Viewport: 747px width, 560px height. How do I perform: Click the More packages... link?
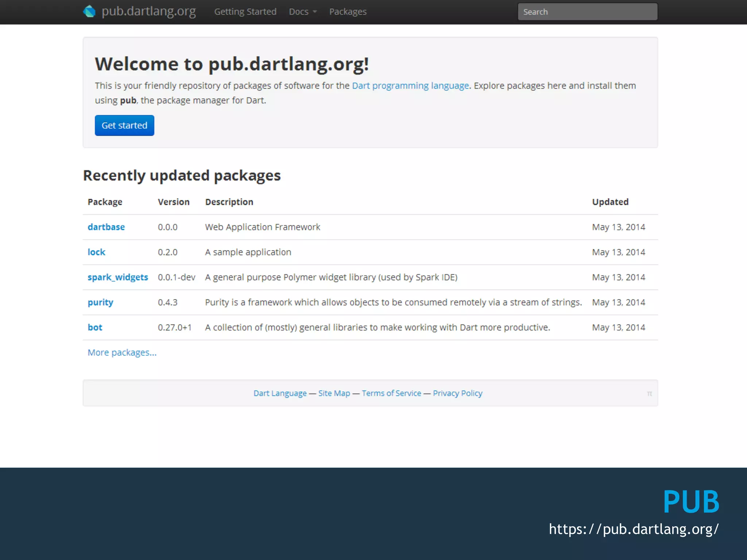click(122, 353)
